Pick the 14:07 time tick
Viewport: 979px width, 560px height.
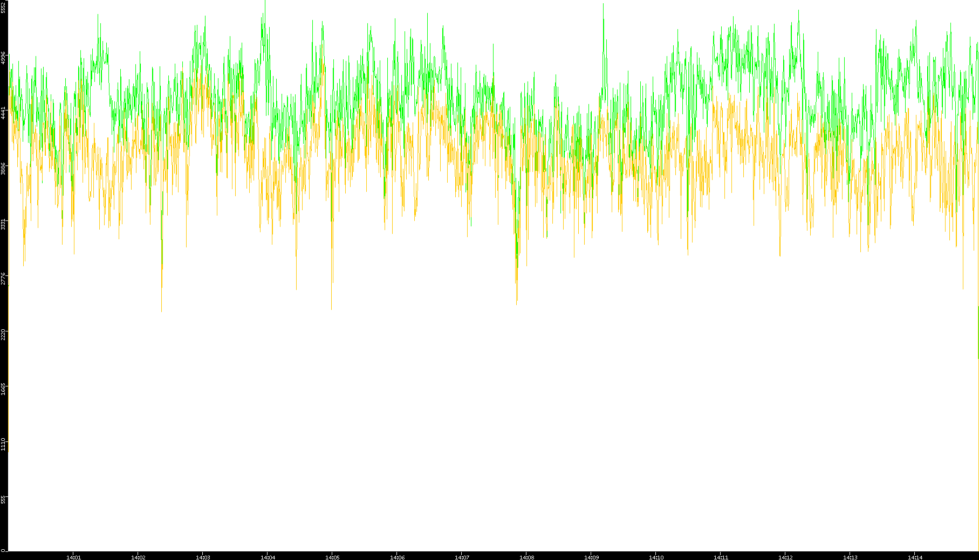pos(462,557)
